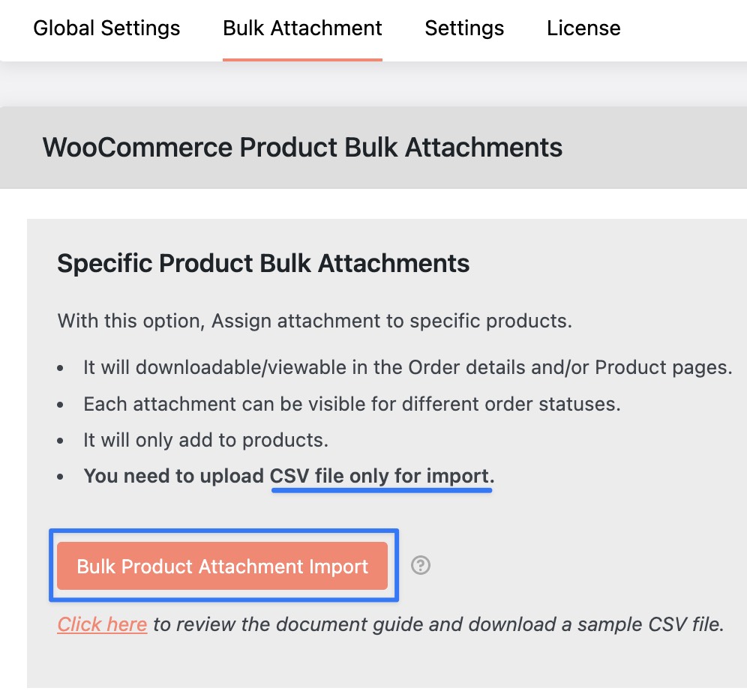Click the bullet dot before Each attachment

[60, 405]
